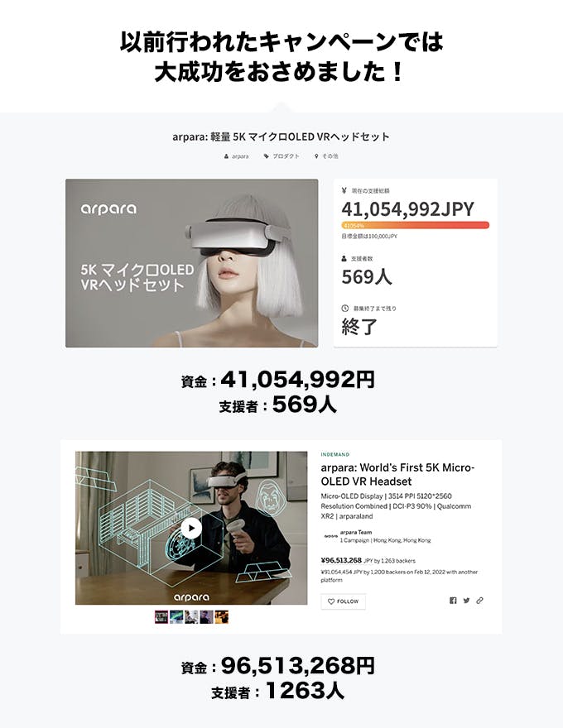
Task: Select the third gallery thumbnail
Action: [191, 617]
